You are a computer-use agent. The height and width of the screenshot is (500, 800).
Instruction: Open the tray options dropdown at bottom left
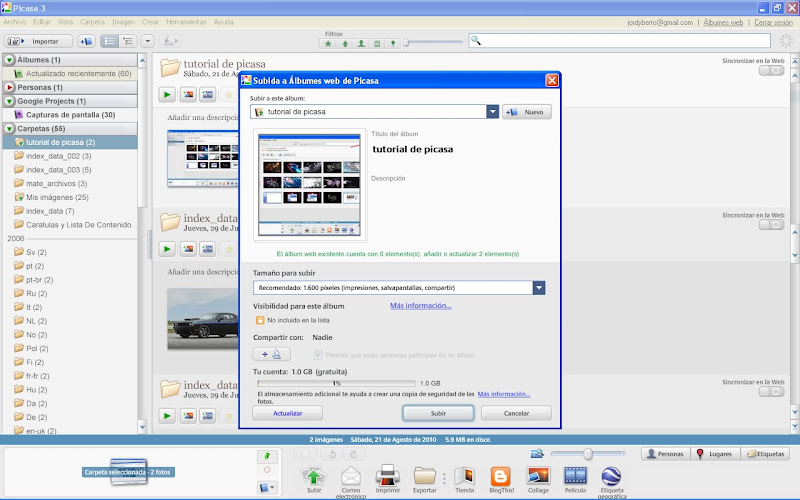[267, 488]
